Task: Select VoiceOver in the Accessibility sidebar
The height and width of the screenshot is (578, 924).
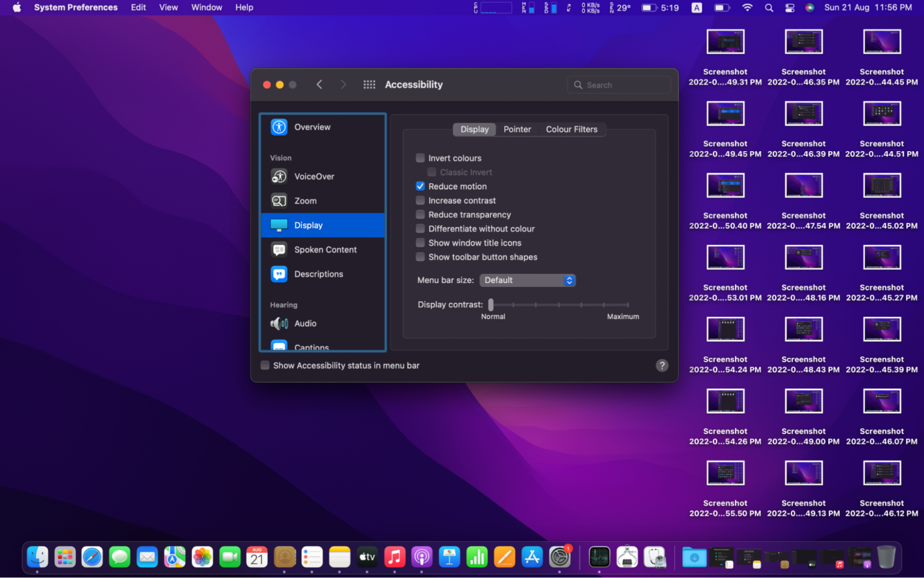Action: (313, 176)
